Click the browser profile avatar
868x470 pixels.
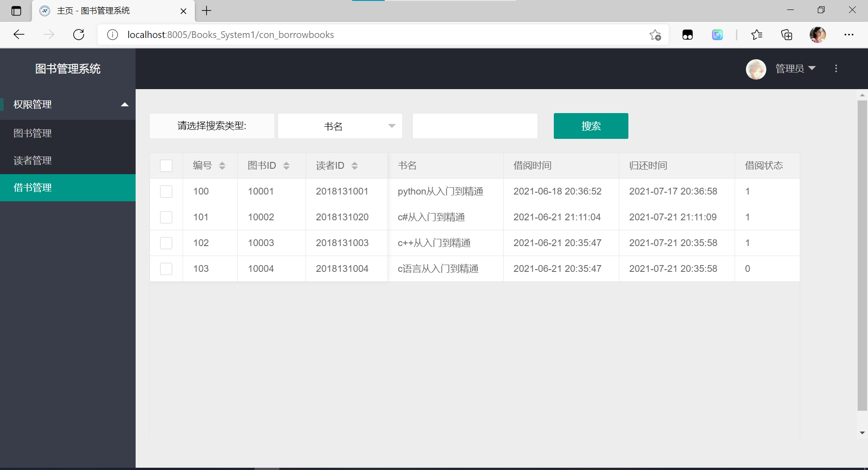coord(818,35)
